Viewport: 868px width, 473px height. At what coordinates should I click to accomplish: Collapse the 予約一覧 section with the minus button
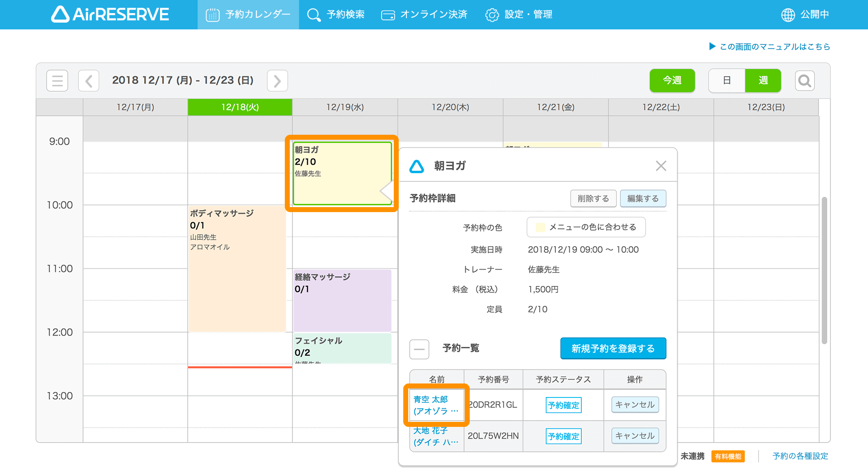coord(419,349)
